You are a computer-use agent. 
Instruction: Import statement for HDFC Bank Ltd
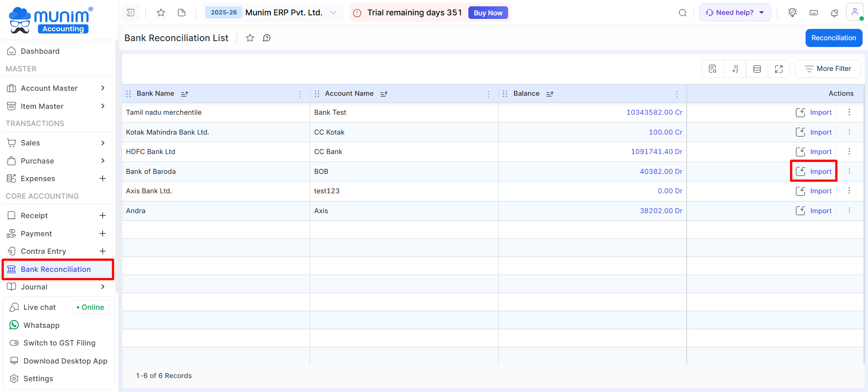814,151
